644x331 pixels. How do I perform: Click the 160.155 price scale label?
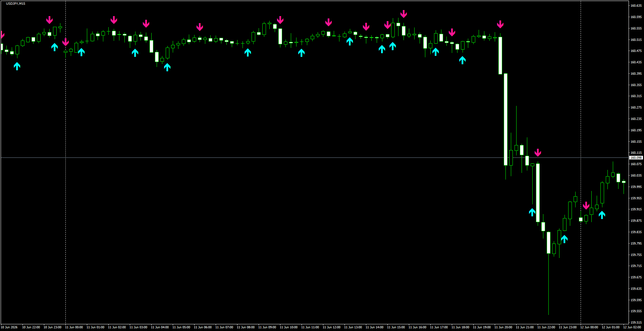tap(636, 141)
